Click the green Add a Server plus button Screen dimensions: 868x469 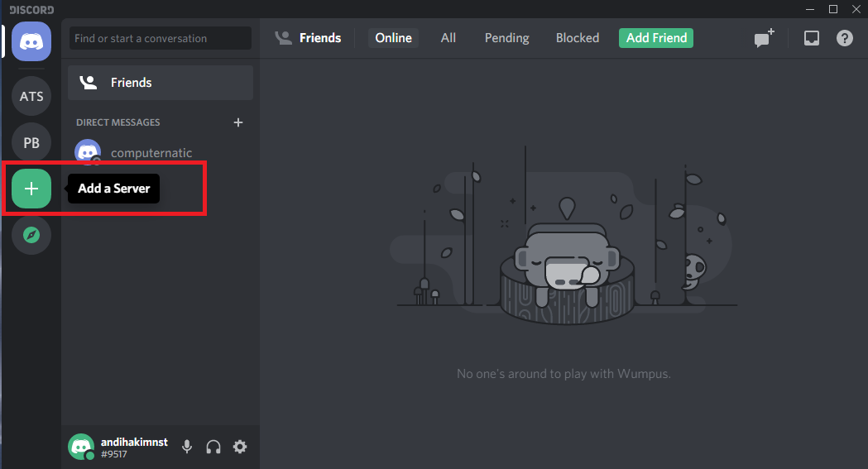coord(31,189)
